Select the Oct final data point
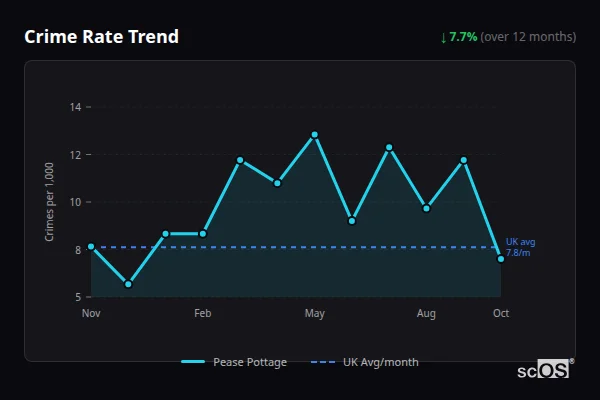The image size is (600, 400). (501, 259)
